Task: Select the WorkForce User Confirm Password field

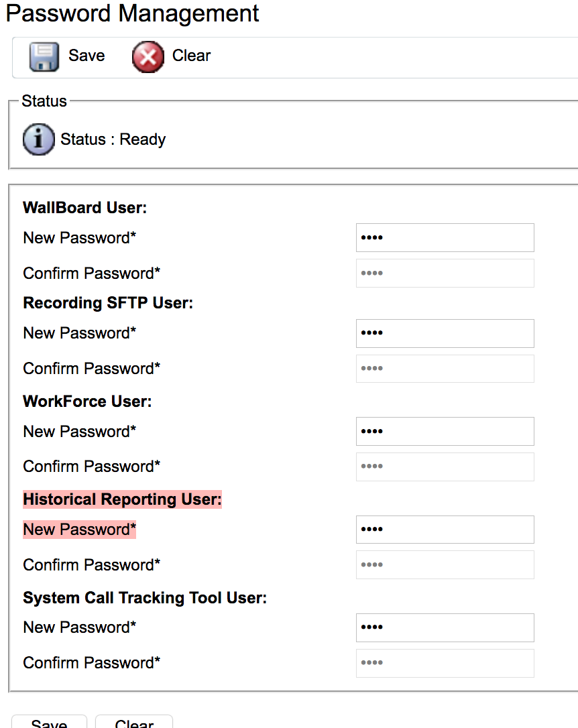Action: [x=445, y=467]
